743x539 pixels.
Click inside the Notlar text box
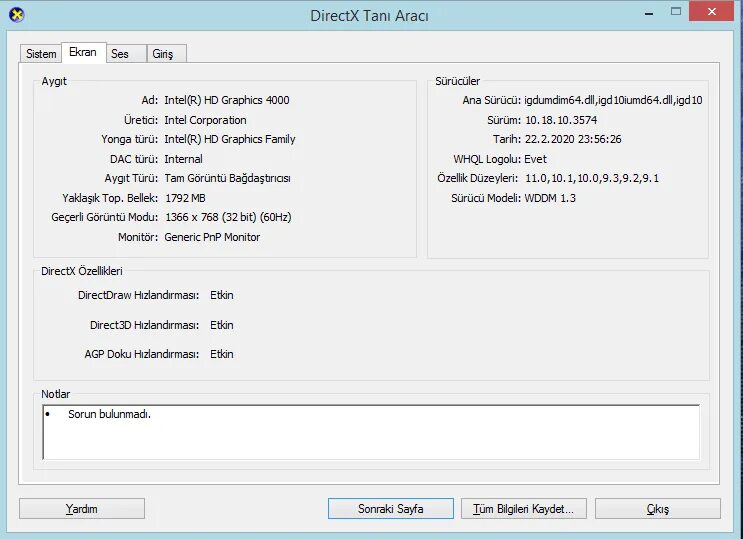(x=371, y=432)
